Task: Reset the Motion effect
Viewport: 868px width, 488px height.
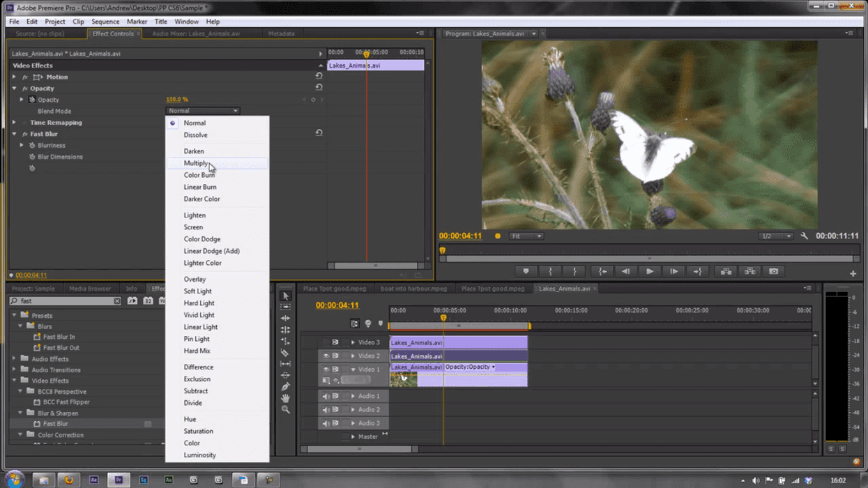Action: point(319,76)
